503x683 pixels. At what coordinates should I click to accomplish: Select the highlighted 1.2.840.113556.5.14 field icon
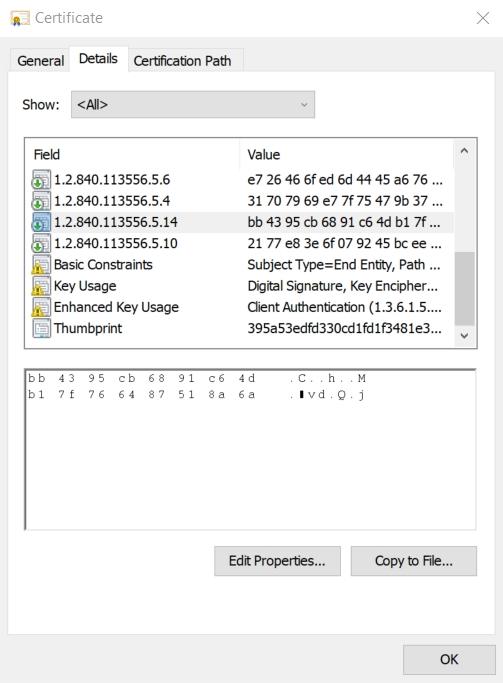pos(41,222)
